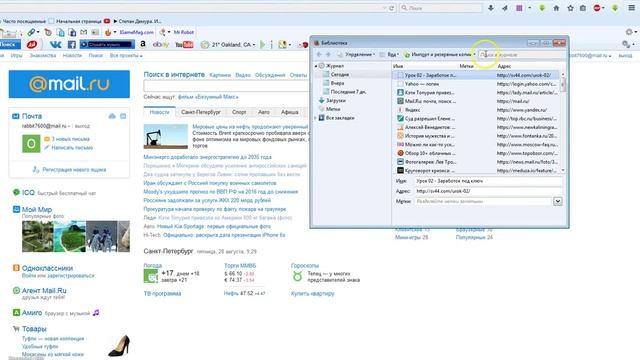Click the paper-plane send icon in toolbar

pos(504,8)
